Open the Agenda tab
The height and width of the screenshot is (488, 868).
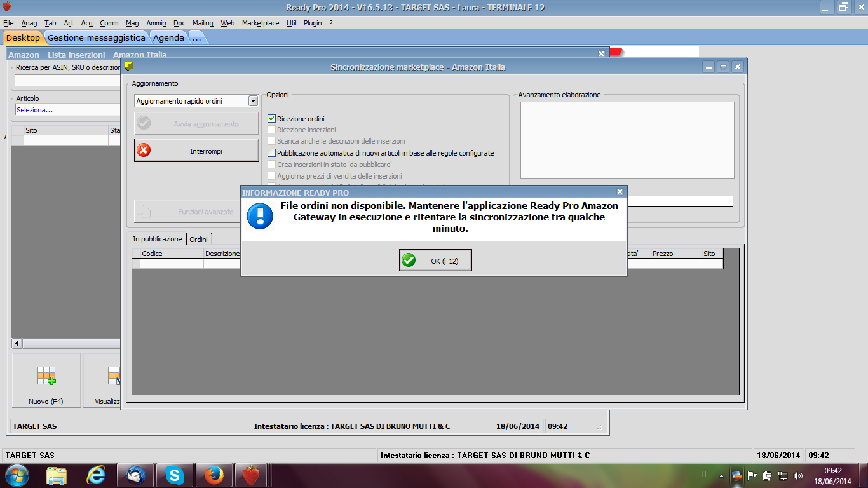(x=168, y=37)
